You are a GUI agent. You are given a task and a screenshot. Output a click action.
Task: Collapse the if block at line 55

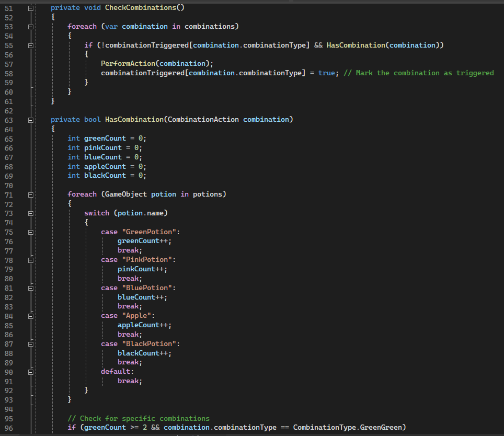coord(31,45)
